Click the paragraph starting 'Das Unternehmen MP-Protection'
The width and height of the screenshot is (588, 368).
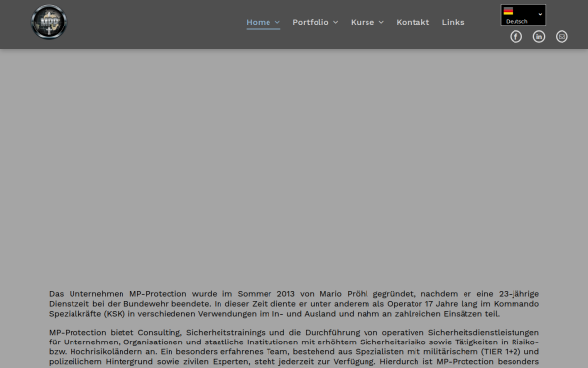[294, 304]
